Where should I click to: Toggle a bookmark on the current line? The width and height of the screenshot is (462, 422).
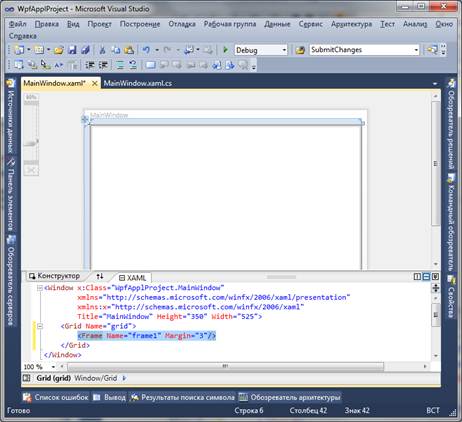point(150,65)
